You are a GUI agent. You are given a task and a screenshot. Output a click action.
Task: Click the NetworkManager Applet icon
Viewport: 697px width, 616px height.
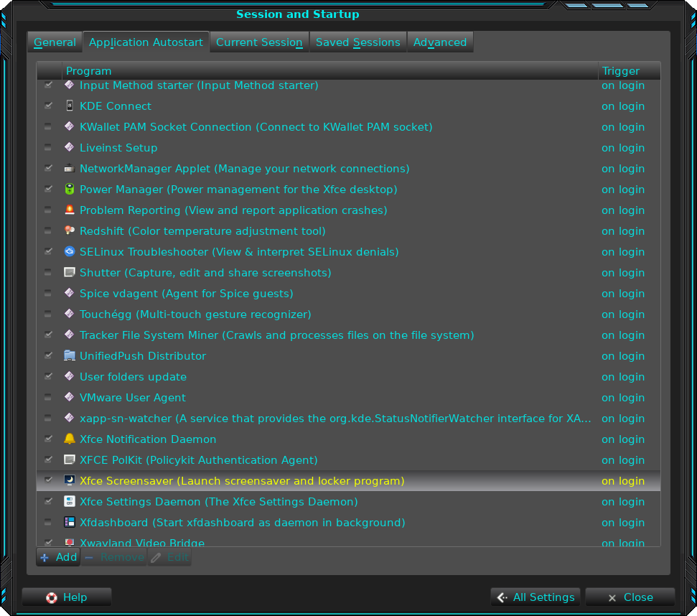click(70, 169)
